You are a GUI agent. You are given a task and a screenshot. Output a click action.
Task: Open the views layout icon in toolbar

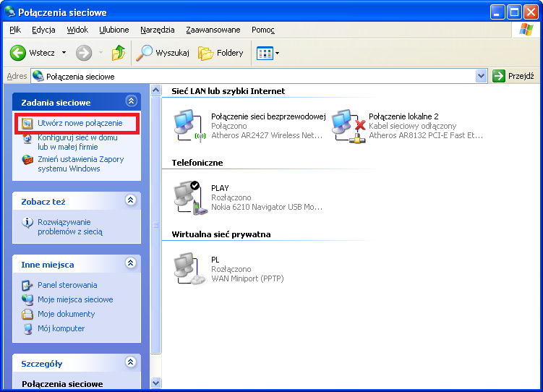point(265,54)
